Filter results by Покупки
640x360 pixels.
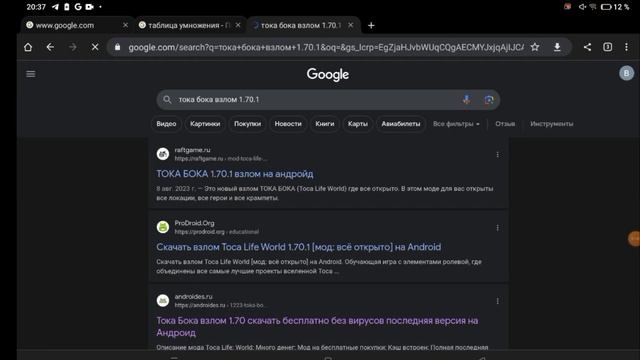(x=247, y=124)
